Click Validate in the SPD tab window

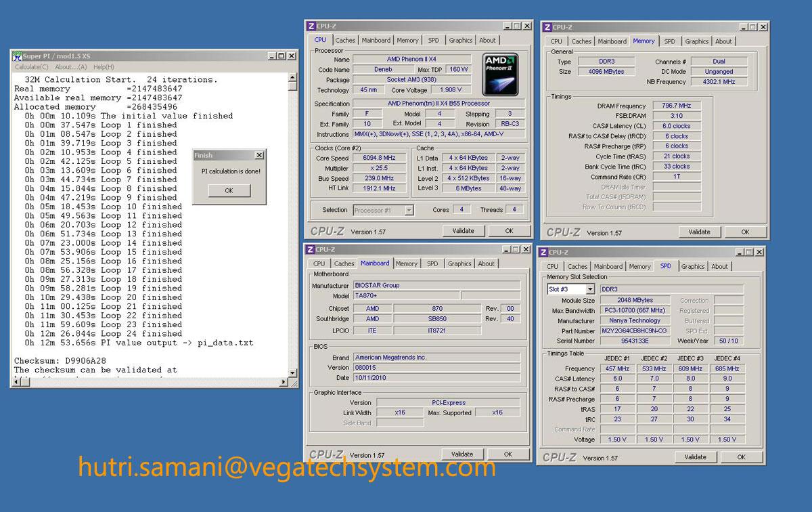click(696, 457)
